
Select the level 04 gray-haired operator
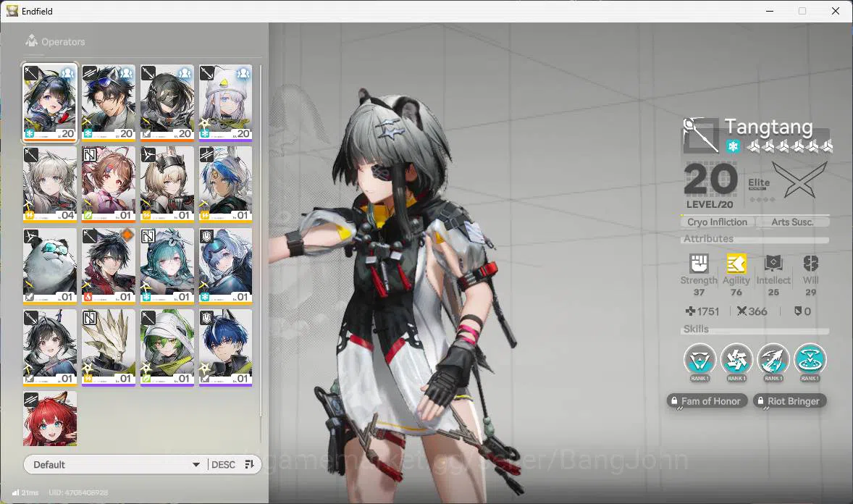click(49, 185)
